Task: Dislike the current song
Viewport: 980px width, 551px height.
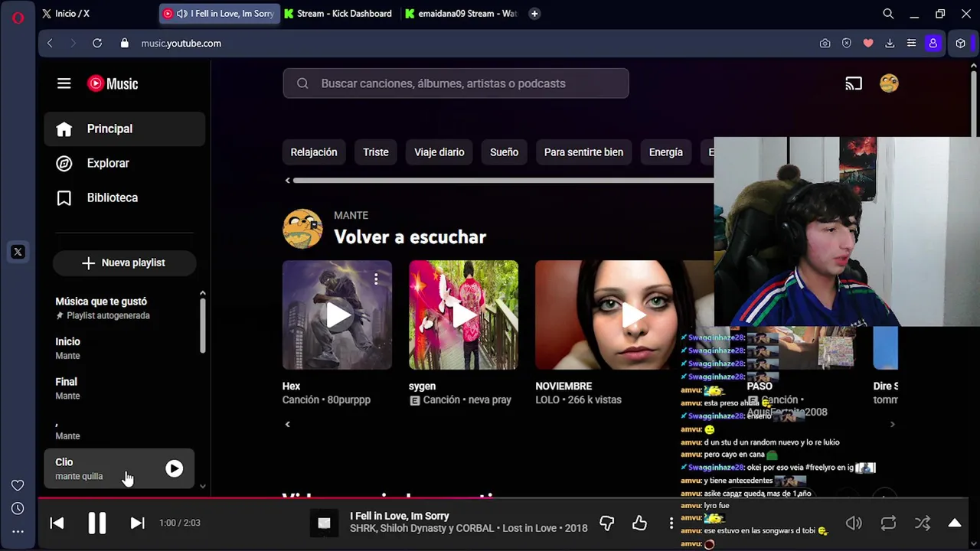Action: [x=607, y=523]
